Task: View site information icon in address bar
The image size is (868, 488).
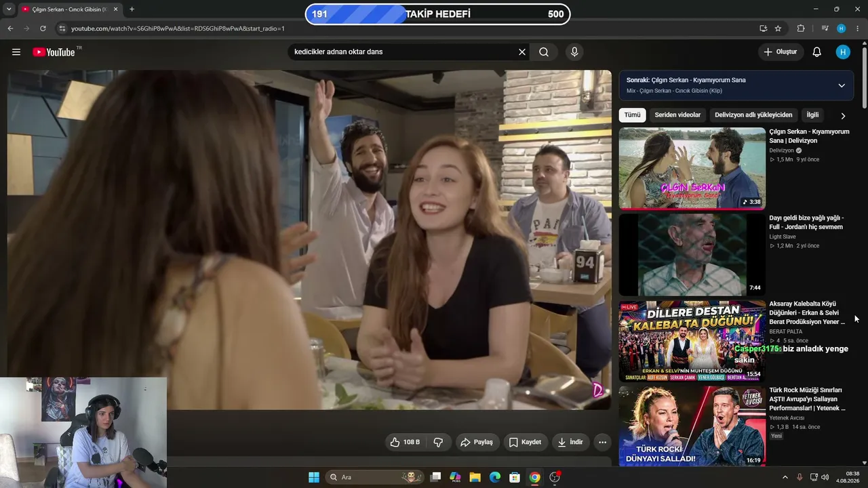Action: click(x=62, y=28)
